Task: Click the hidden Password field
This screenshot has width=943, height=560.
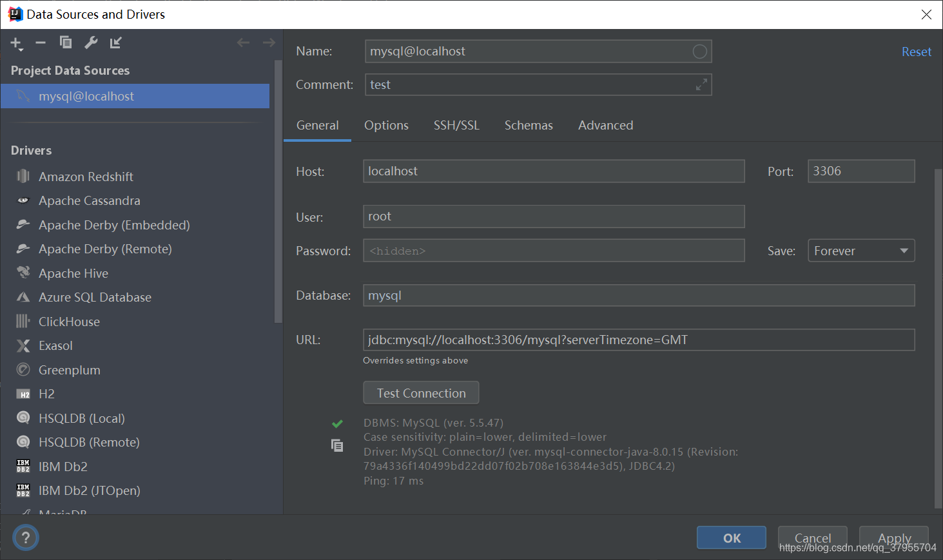Action: pos(554,251)
